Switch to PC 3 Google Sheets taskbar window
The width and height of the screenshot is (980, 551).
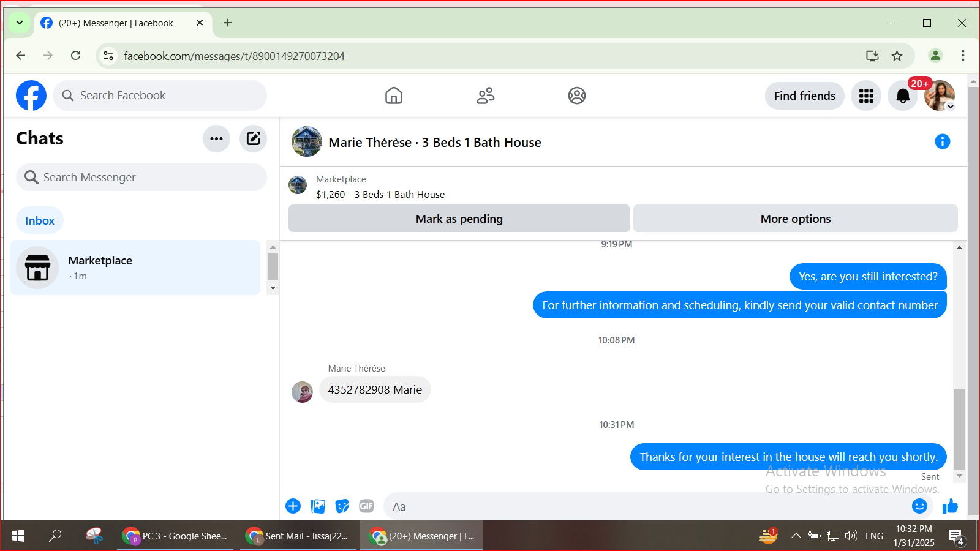tap(176, 536)
